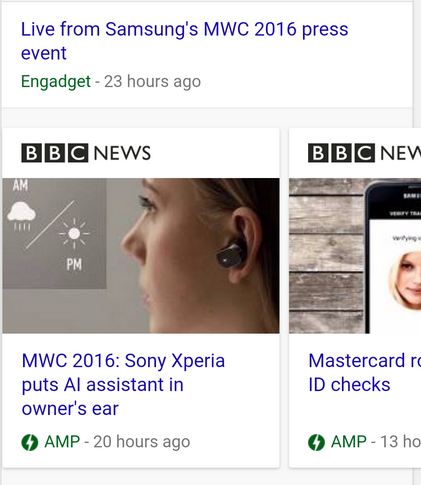Open the phone photo on the Mastercard card
The height and width of the screenshot is (485, 421).
pyautogui.click(x=355, y=256)
